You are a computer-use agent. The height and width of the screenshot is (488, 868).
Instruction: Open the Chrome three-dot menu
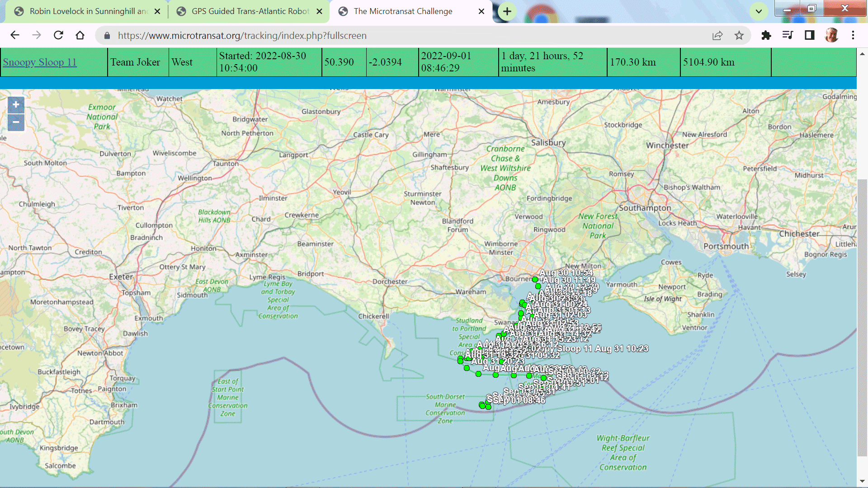[x=853, y=35]
